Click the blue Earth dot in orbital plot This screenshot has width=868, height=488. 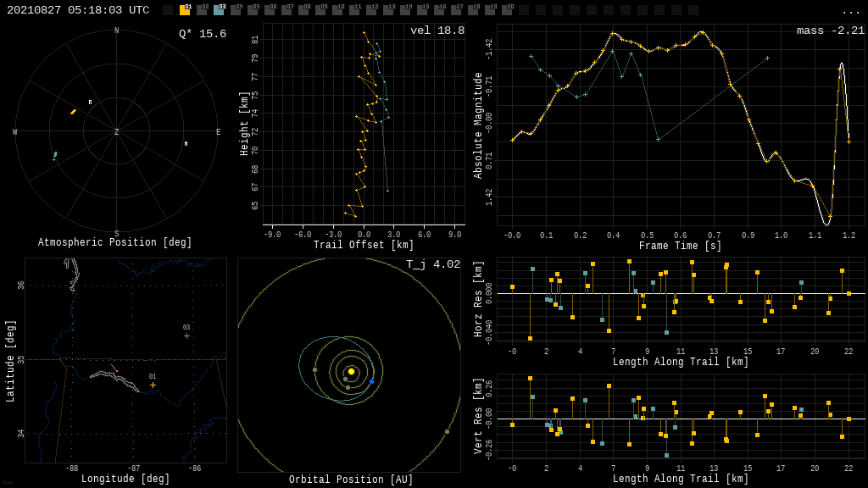point(371,381)
